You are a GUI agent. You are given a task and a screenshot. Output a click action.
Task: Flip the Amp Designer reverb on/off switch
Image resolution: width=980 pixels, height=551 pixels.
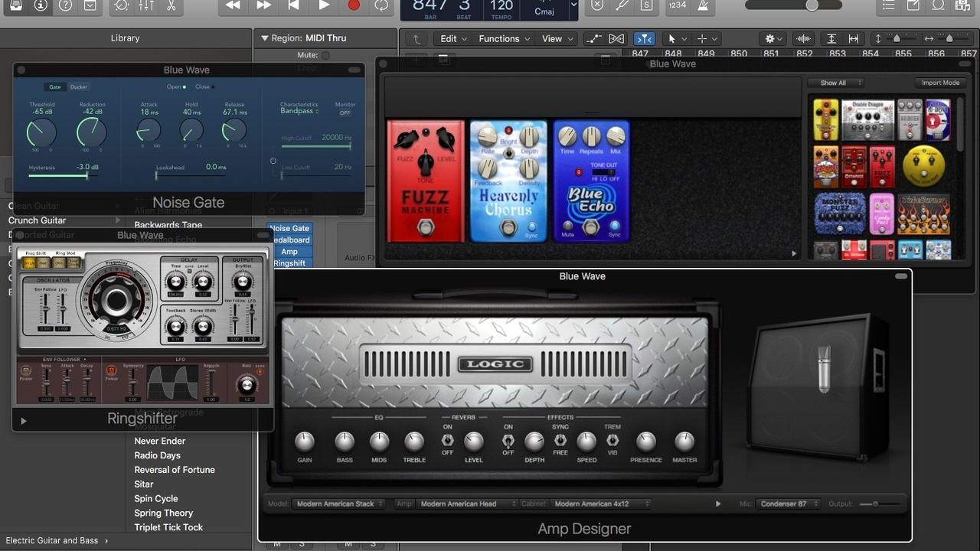[448, 441]
